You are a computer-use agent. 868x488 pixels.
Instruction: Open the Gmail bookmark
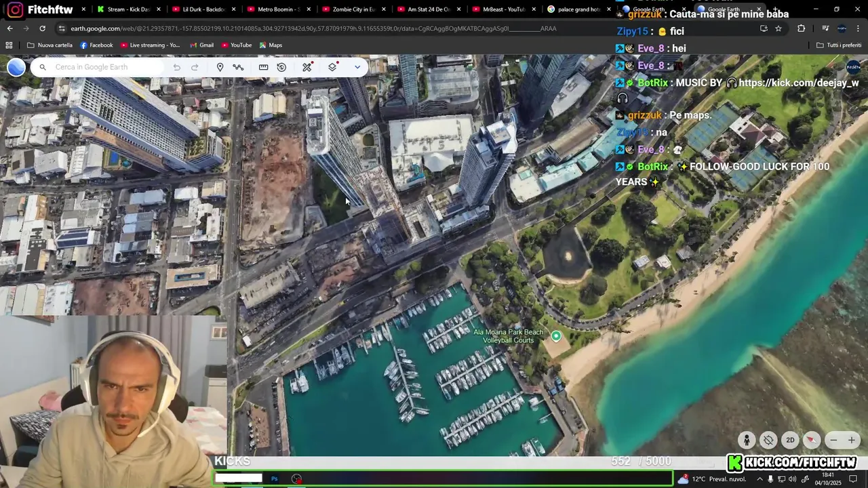click(201, 45)
